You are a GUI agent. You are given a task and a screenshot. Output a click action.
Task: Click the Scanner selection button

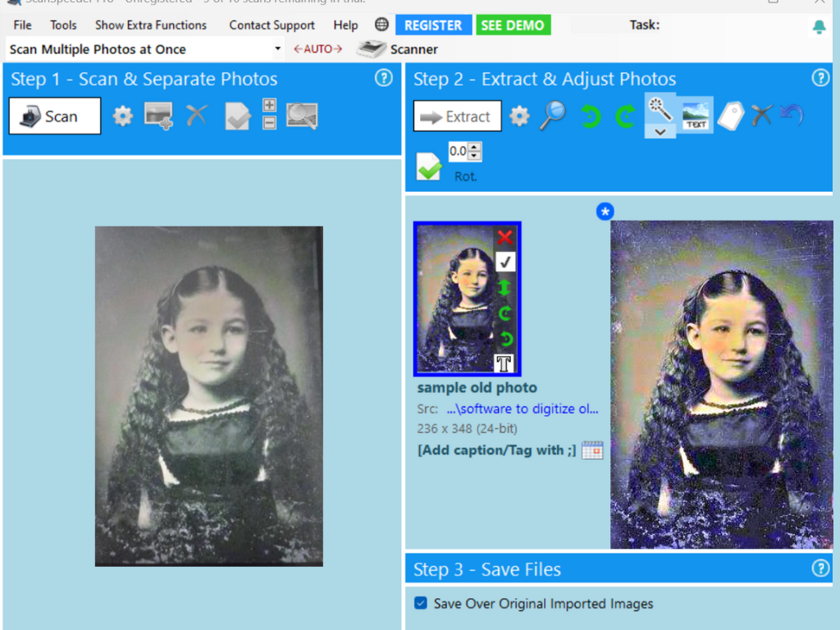[x=397, y=49]
